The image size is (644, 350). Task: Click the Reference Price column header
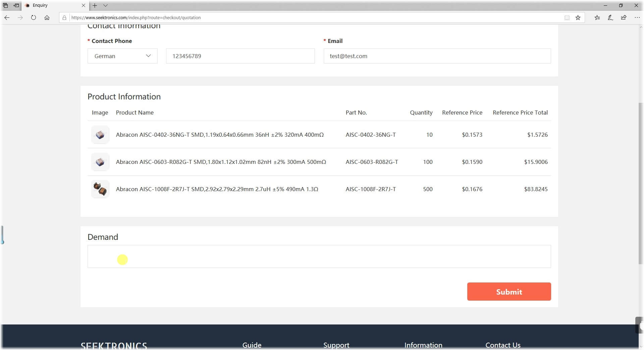(462, 113)
